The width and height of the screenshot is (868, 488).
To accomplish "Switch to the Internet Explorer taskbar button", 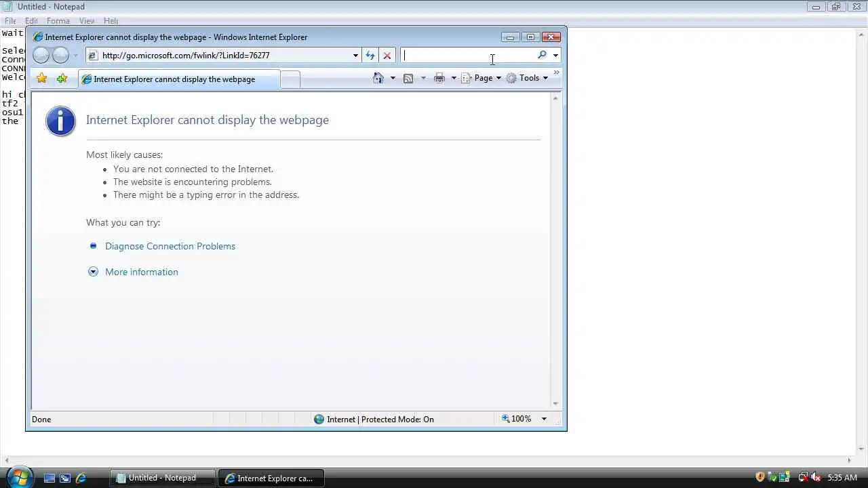I will coord(271,478).
